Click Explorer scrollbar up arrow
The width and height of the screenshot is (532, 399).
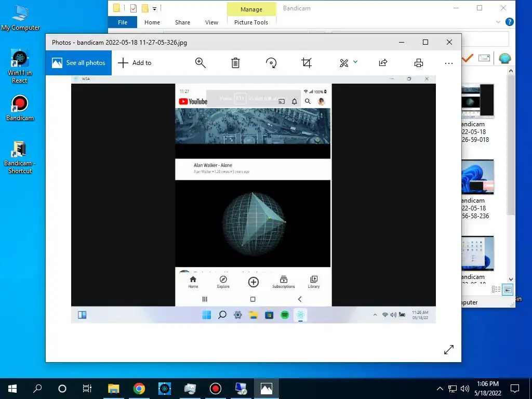[511, 71]
